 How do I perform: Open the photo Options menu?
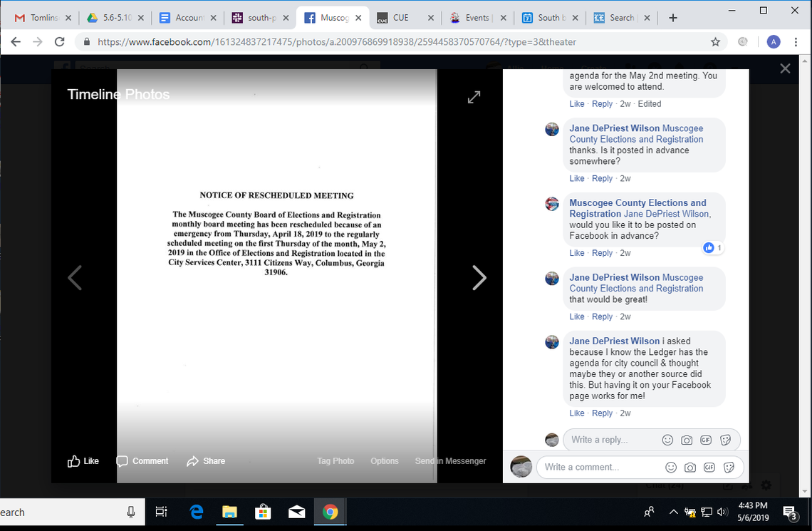click(384, 461)
